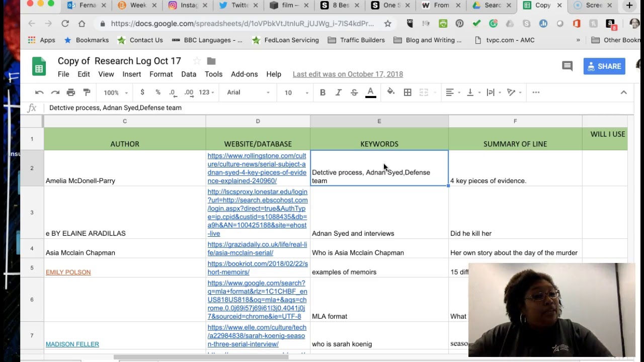
Task: Open the rollingstone.com link in row 2
Action: [x=257, y=168]
